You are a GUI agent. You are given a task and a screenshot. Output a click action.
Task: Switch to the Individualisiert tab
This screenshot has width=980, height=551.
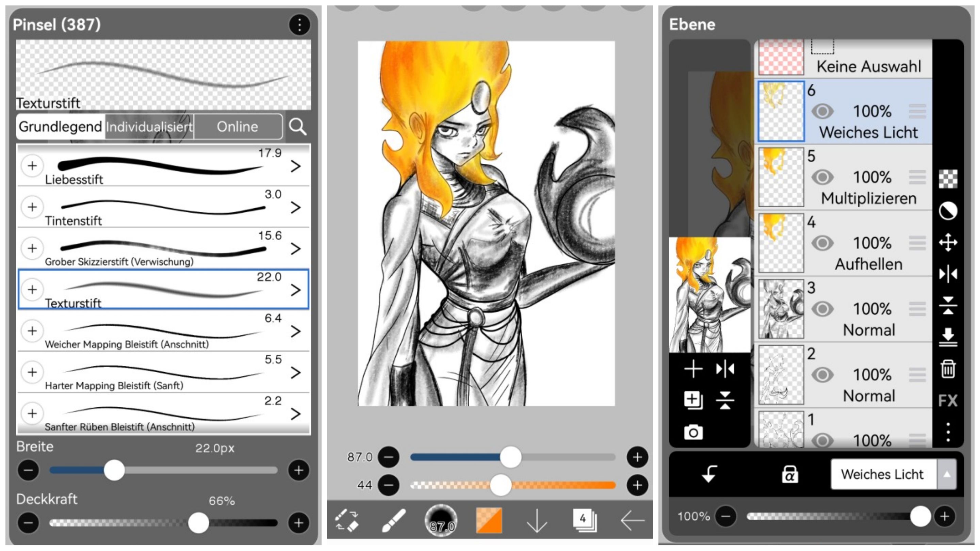[x=149, y=127]
